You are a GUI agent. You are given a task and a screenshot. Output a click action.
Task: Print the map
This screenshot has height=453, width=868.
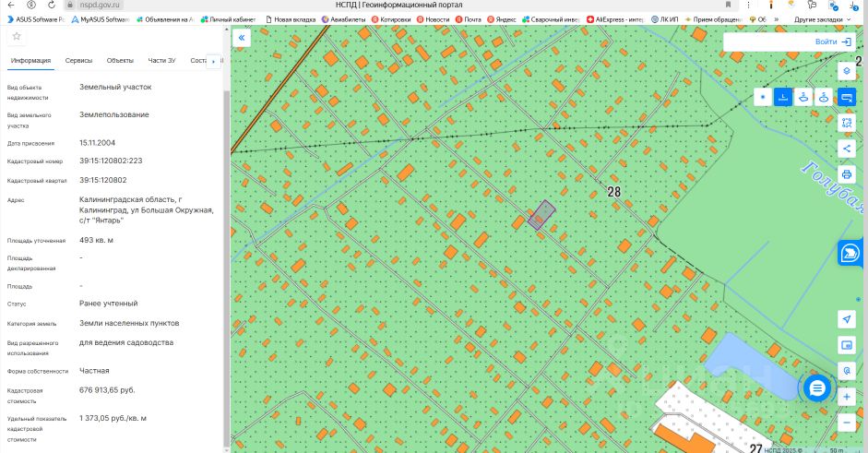pyautogui.click(x=847, y=174)
